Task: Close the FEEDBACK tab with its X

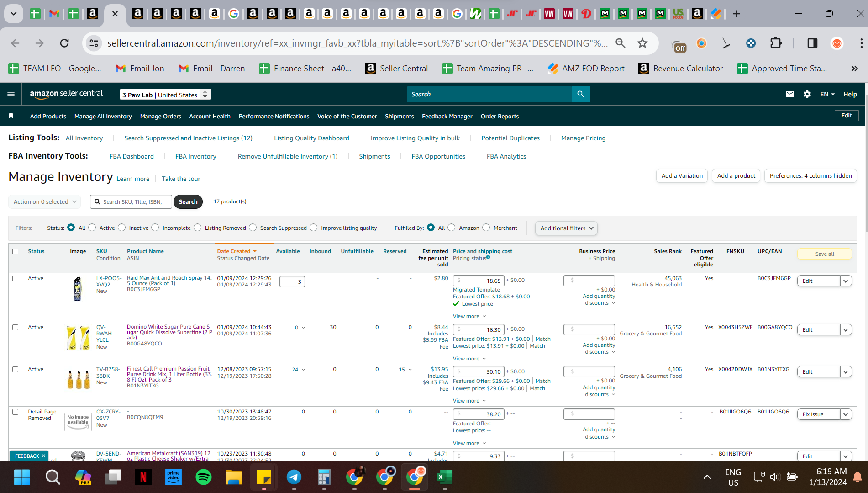Action: pyautogui.click(x=44, y=456)
